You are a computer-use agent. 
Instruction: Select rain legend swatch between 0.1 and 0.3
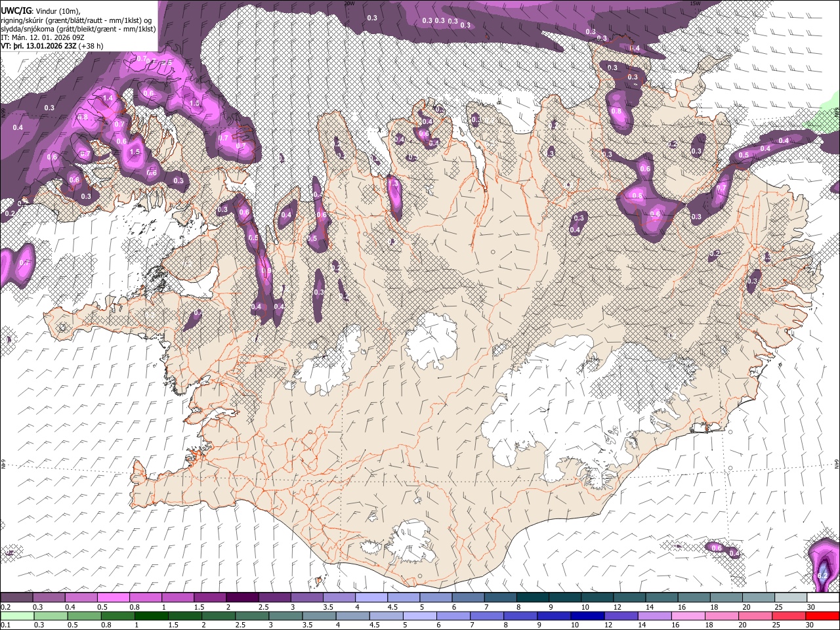[17, 616]
